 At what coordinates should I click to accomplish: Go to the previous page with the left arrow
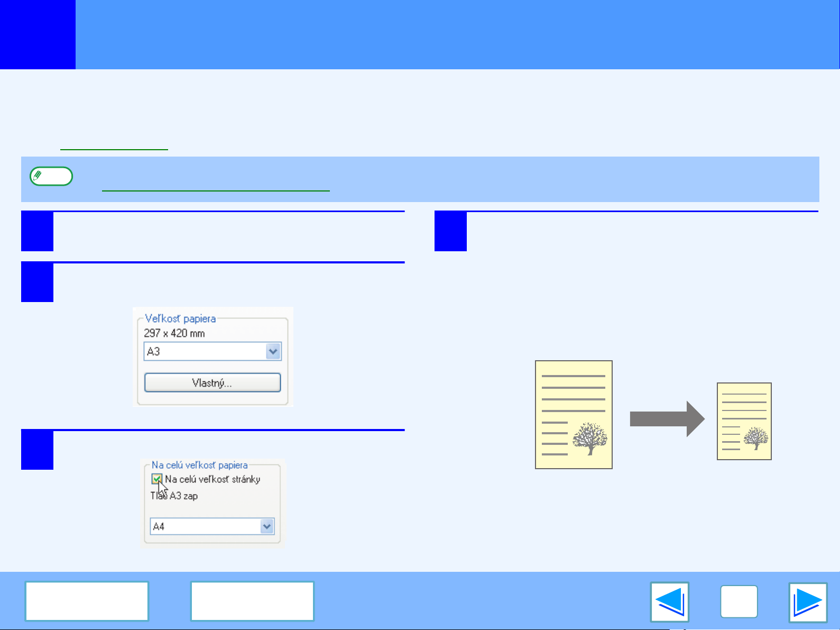(669, 602)
